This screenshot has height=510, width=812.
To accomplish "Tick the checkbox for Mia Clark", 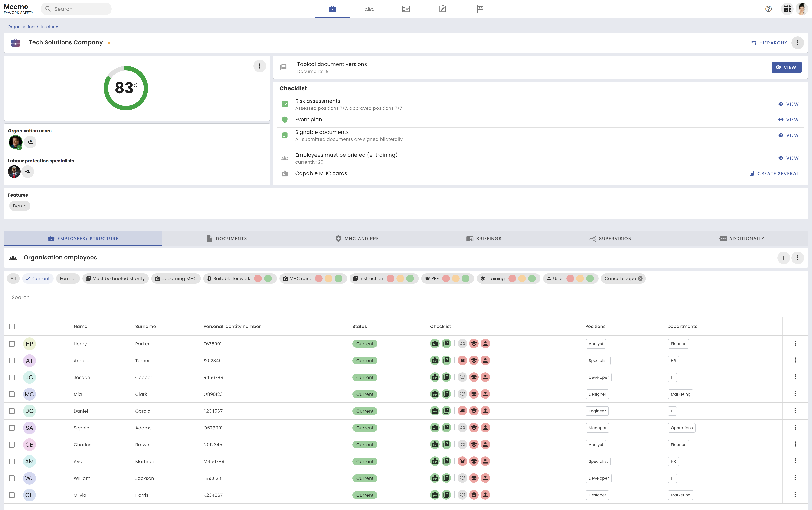I will pos(12,394).
